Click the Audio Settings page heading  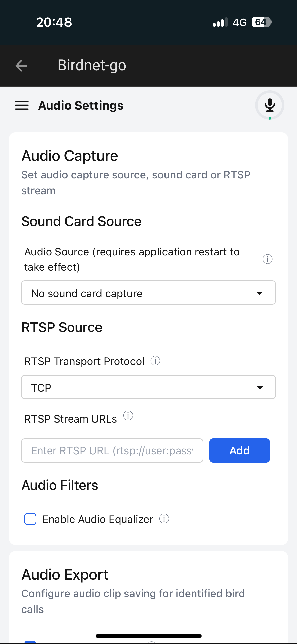pyautogui.click(x=81, y=105)
